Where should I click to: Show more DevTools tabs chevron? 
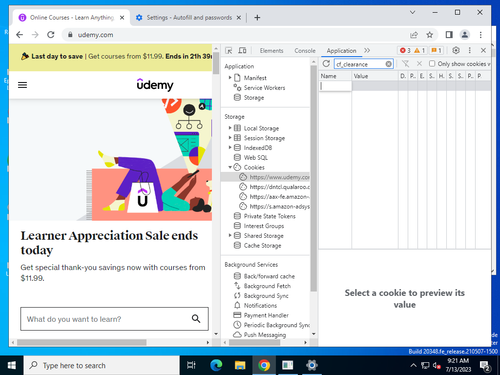point(367,50)
